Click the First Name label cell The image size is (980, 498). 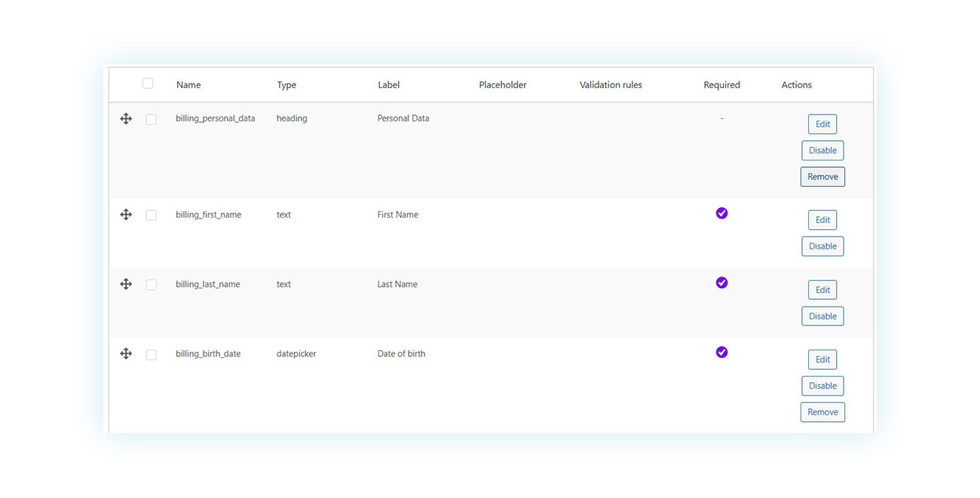398,215
